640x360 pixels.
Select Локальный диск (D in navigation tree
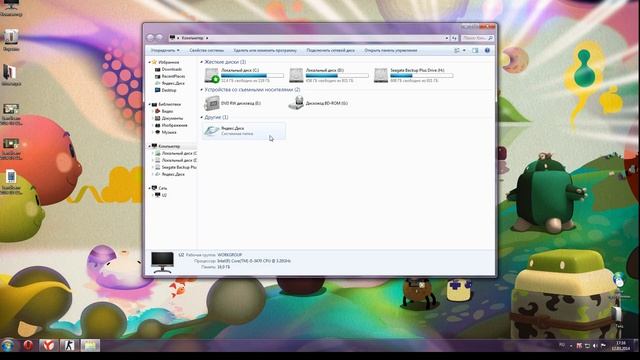pyautogui.click(x=179, y=160)
